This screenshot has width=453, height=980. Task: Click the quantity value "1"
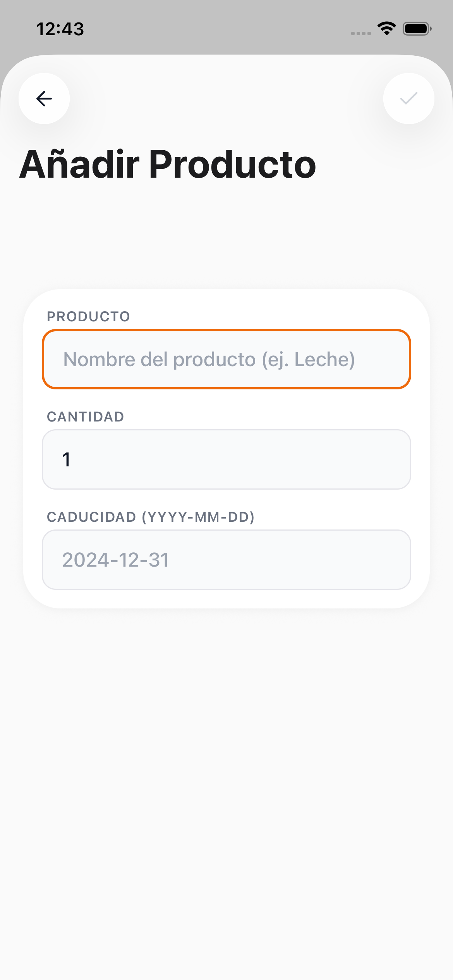(66, 459)
